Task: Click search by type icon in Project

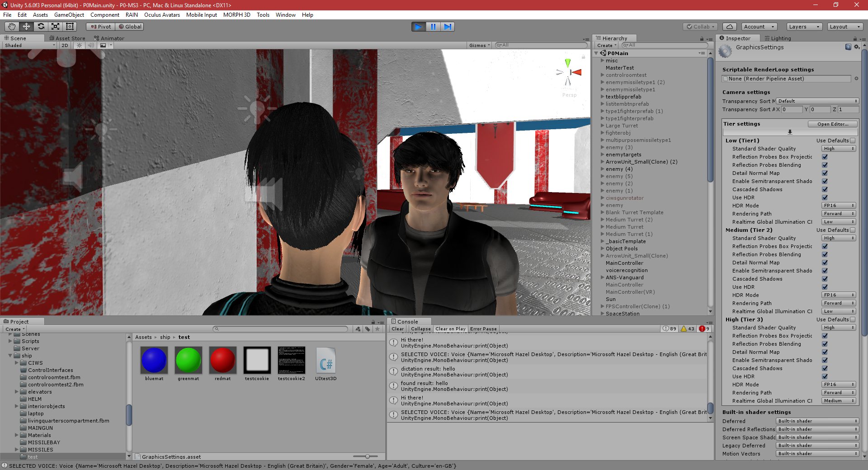Action: [x=358, y=329]
